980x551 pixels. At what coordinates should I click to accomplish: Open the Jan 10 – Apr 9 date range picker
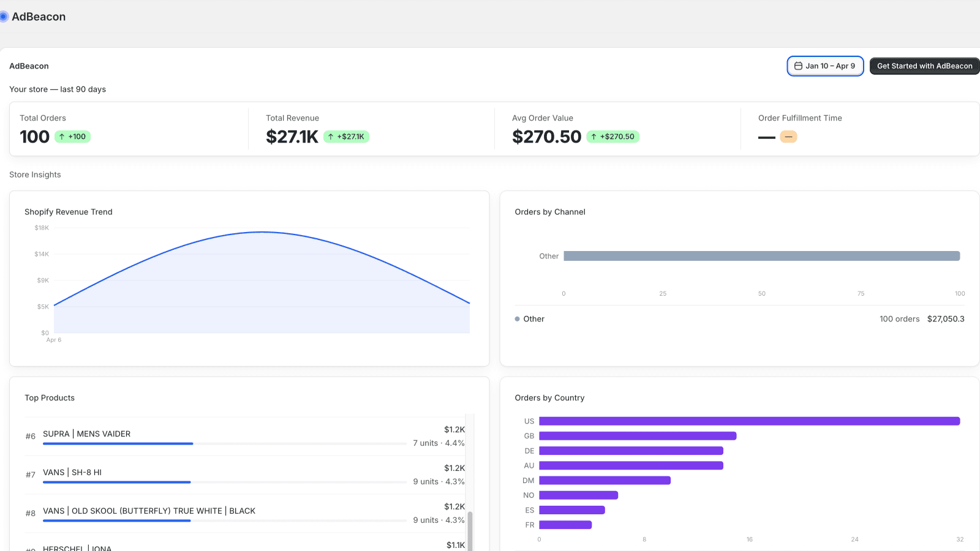(825, 66)
